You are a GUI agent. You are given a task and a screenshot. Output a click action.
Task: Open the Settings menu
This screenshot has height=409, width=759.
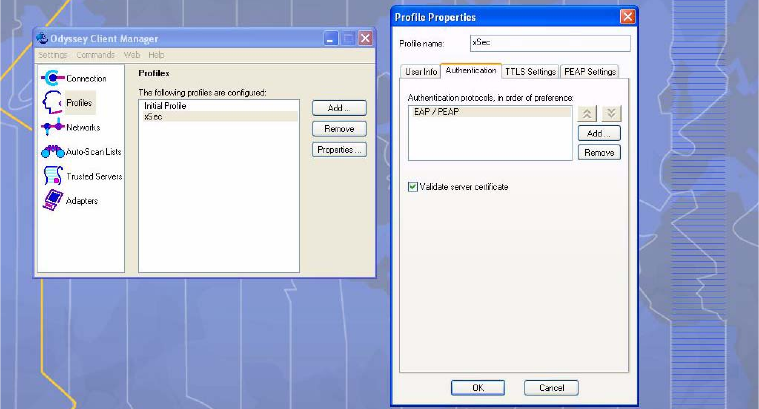53,55
